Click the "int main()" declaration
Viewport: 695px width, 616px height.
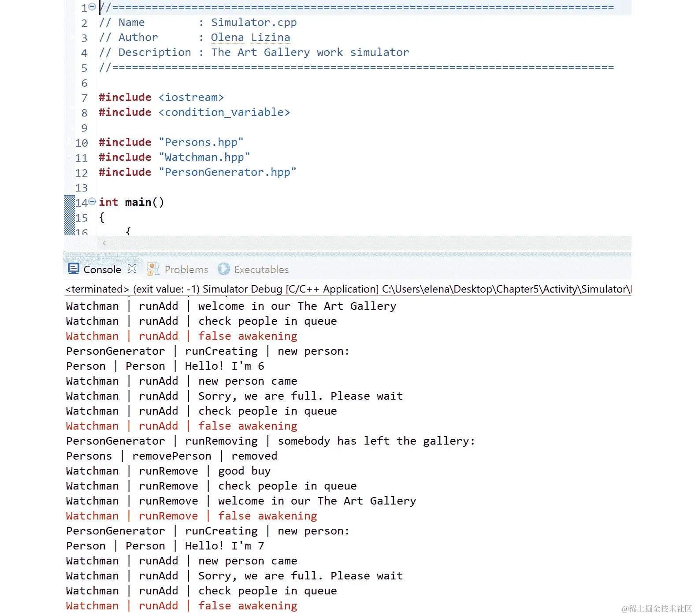coord(131,202)
